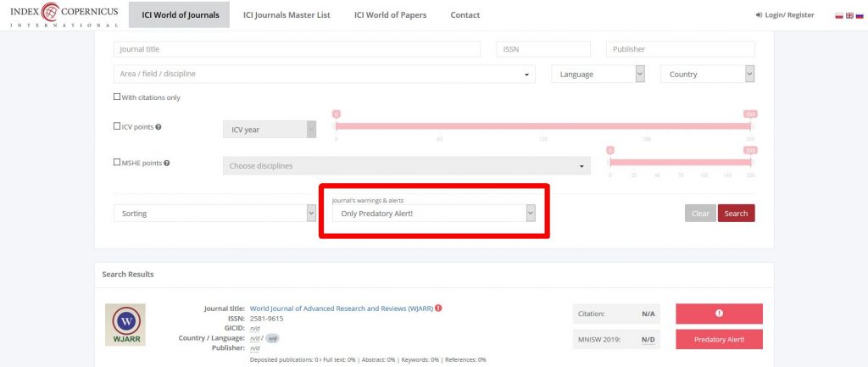Click the Deposited publications statistics line
Screen dimensions: 868x367
coord(368,360)
